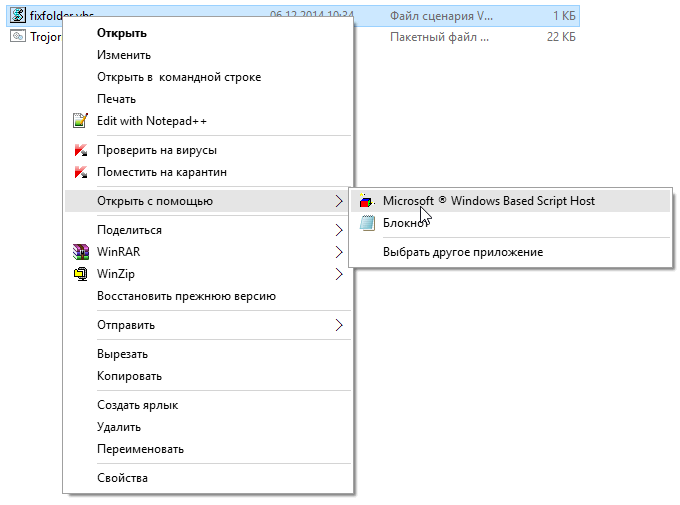The height and width of the screenshot is (505, 680).
Task: Click the file type text Файл сценария V...
Action: click(x=441, y=16)
